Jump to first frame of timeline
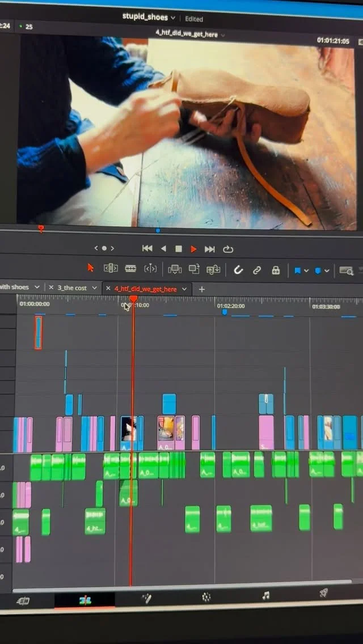The width and height of the screenshot is (363, 644). 147,248
